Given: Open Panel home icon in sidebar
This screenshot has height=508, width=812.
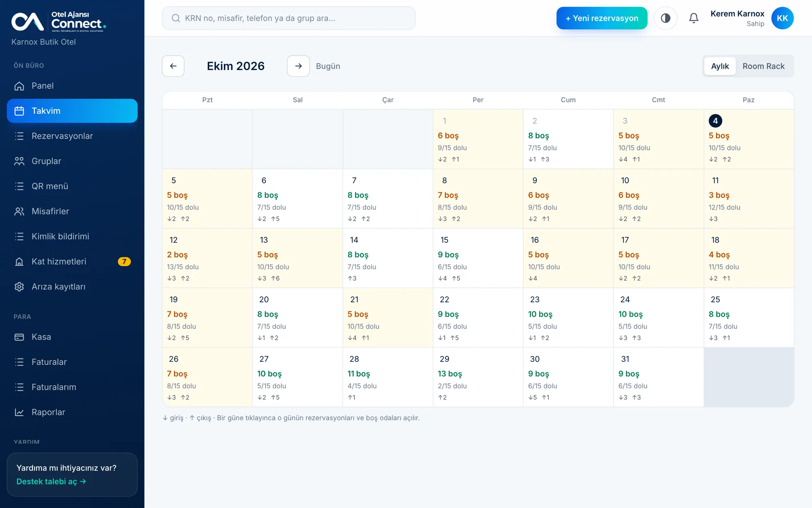Looking at the screenshot, I should (x=19, y=86).
